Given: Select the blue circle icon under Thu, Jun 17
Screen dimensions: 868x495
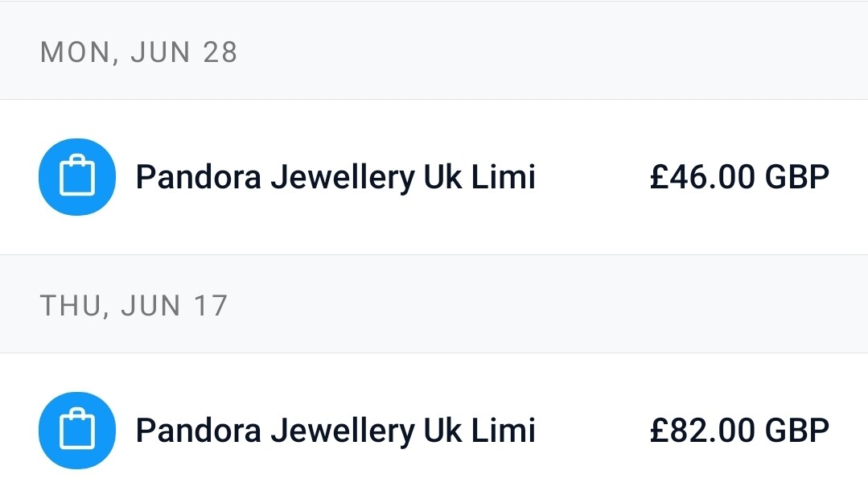Looking at the screenshot, I should [77, 431].
